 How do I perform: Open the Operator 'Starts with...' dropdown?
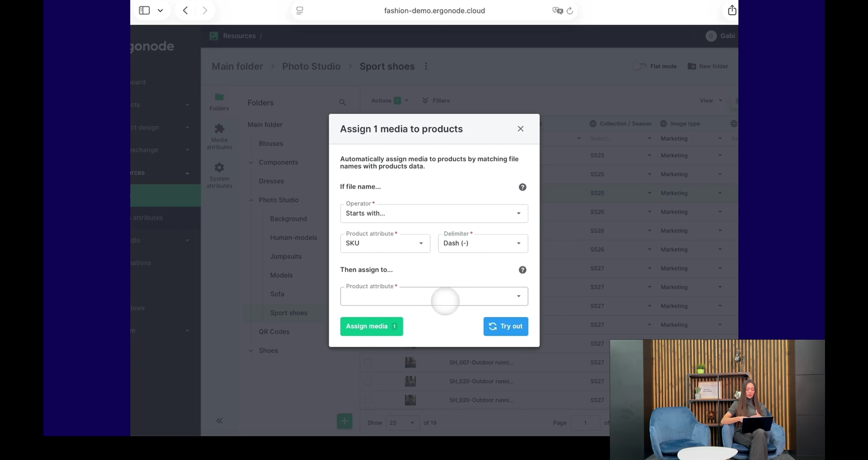[434, 213]
